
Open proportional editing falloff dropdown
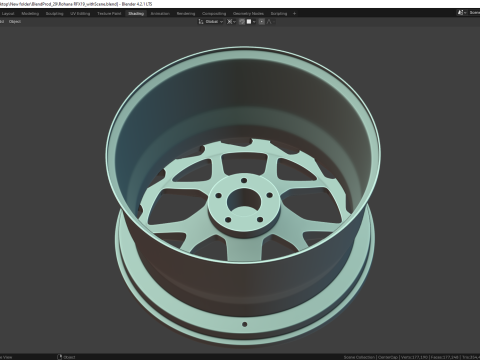coord(270,22)
